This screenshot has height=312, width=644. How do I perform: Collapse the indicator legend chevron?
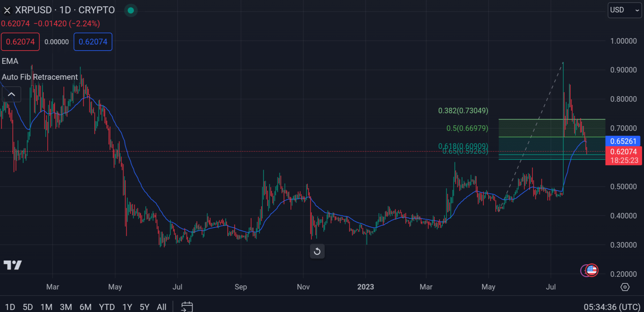pos(11,94)
